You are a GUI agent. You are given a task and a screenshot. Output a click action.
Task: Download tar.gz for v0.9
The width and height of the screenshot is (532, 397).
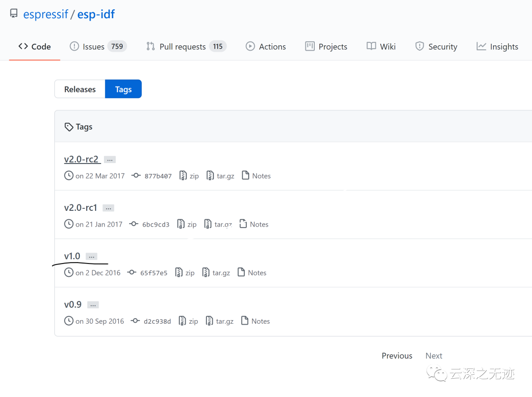(x=225, y=322)
